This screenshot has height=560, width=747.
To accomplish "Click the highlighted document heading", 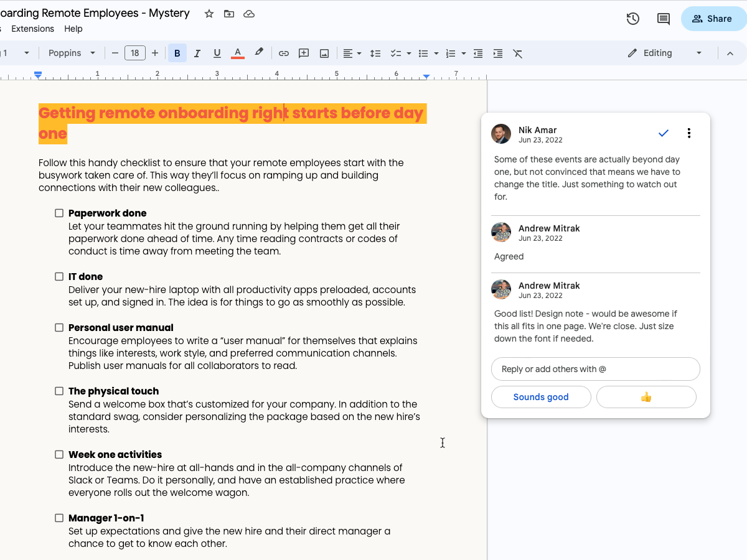I will 232,123.
